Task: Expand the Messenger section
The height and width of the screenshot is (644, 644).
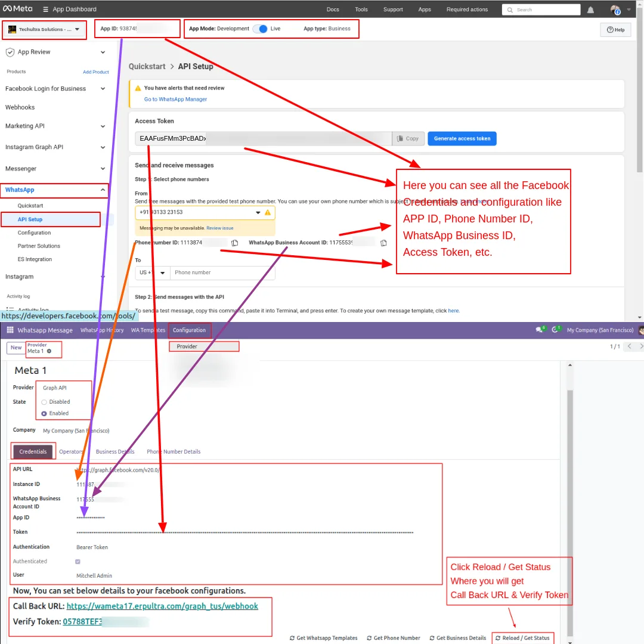Action: coord(103,168)
